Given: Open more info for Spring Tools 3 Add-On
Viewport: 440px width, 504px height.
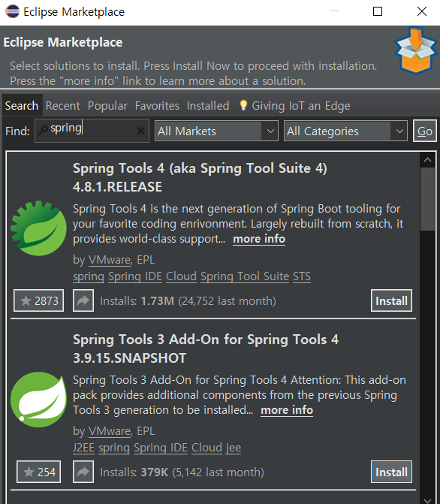Looking at the screenshot, I should (287, 410).
